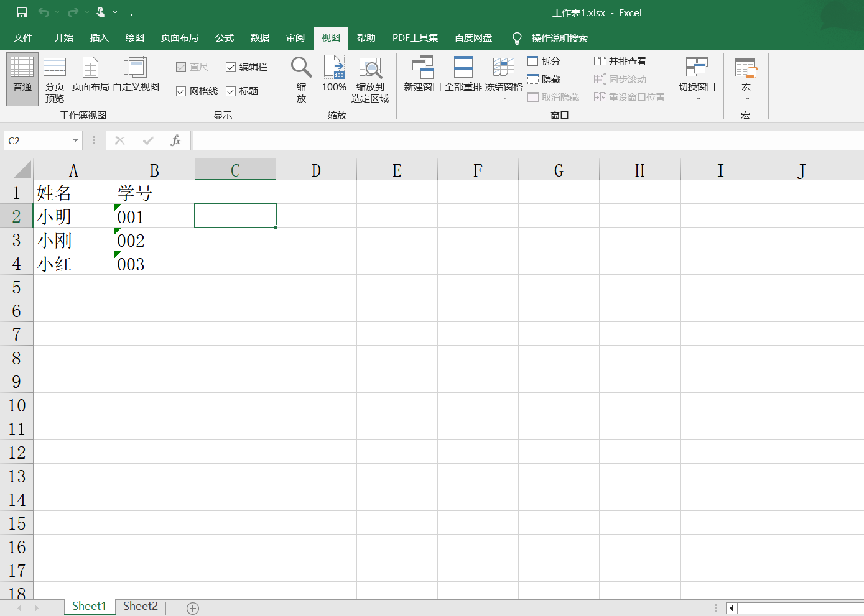Image resolution: width=864 pixels, height=616 pixels.
Task: Hide the current window (隐藏)
Action: coord(544,79)
